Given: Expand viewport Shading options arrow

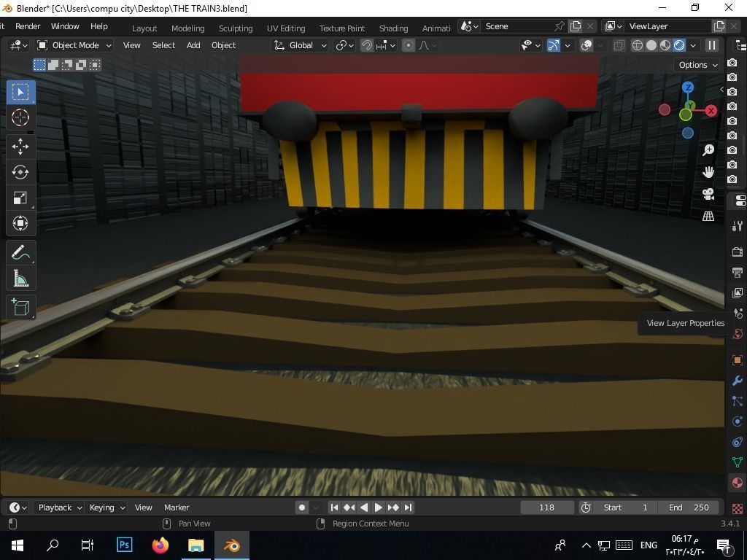Looking at the screenshot, I should point(693,45).
